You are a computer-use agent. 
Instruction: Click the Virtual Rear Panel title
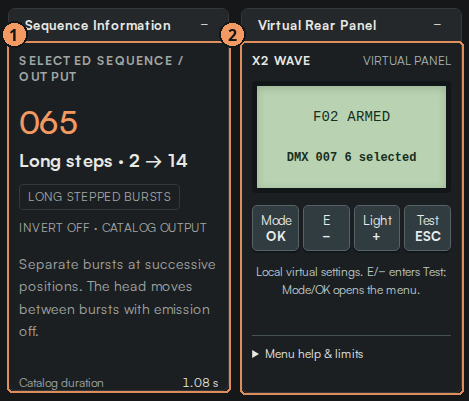[317, 25]
